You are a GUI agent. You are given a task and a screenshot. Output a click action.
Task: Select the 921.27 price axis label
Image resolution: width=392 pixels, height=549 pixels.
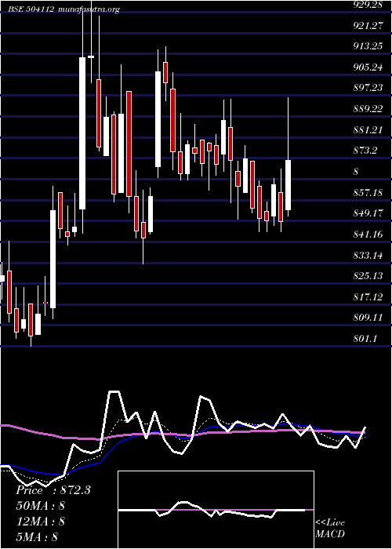tap(368, 26)
